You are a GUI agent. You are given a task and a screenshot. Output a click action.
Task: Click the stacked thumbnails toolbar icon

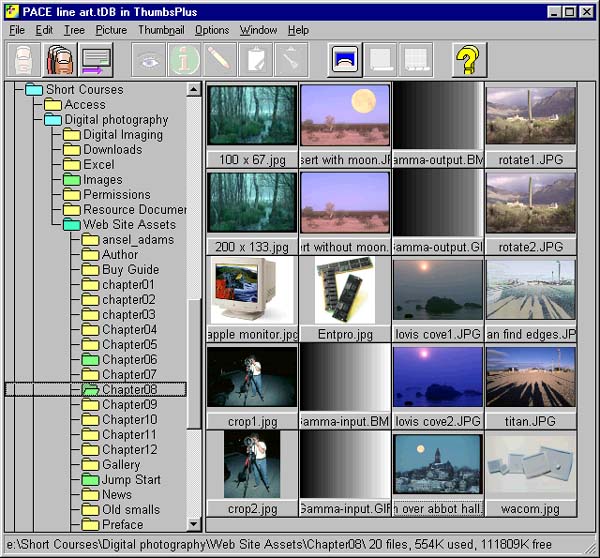pyautogui.click(x=60, y=60)
